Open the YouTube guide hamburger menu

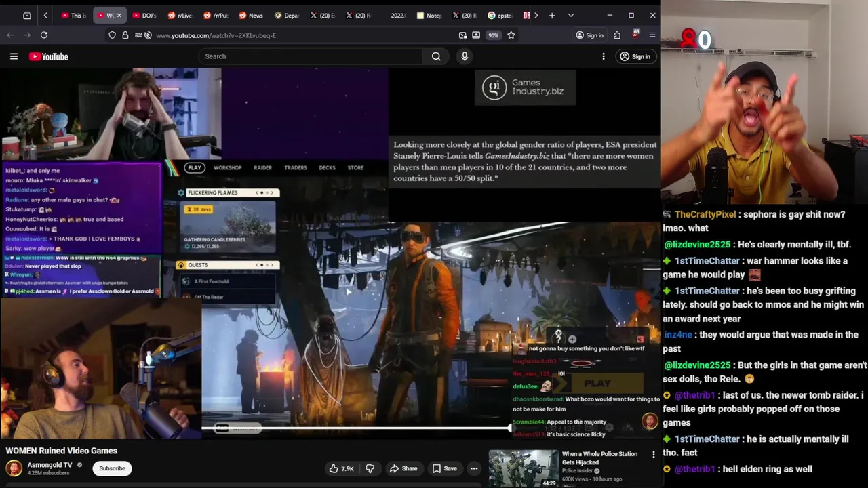coord(14,56)
